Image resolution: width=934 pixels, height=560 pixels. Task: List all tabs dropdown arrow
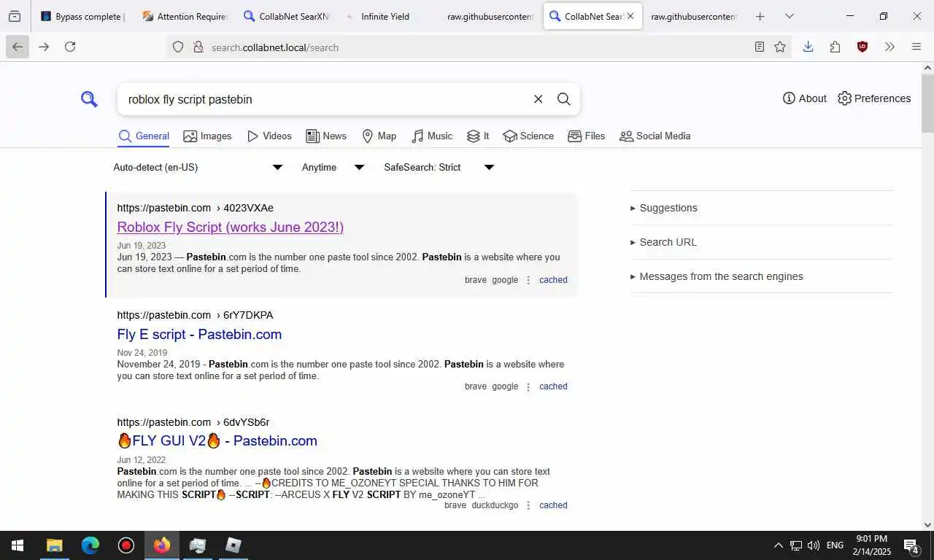(x=789, y=16)
